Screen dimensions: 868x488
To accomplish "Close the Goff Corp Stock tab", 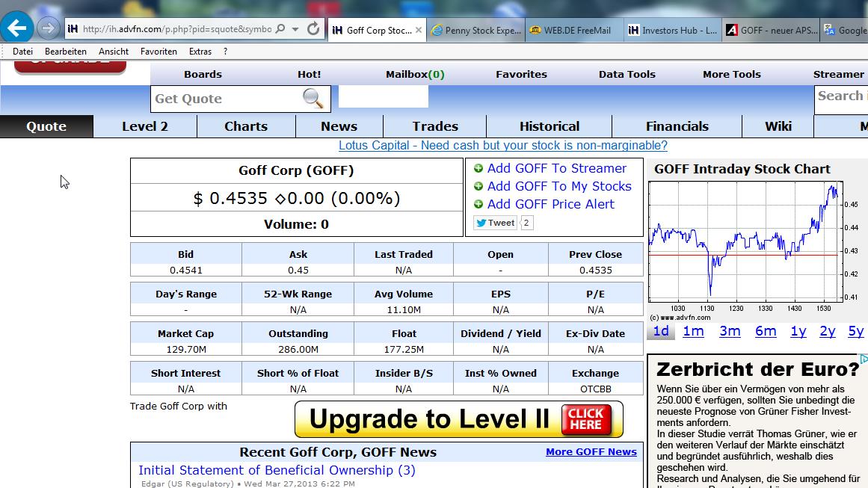I will [x=419, y=31].
